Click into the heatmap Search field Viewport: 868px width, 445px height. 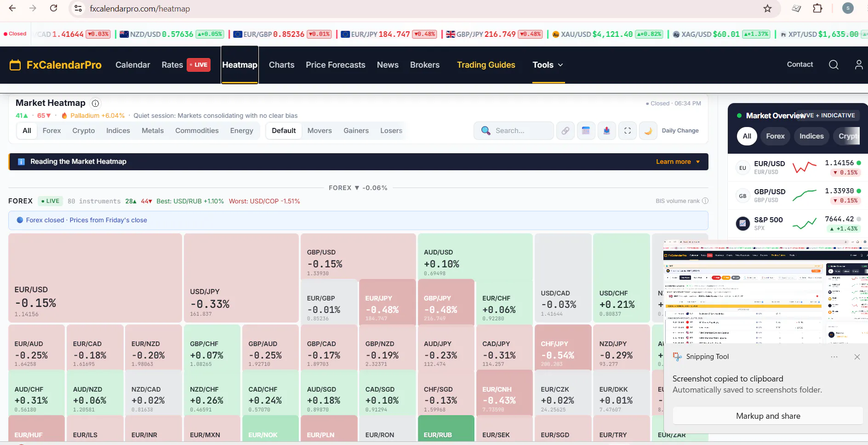pos(514,131)
